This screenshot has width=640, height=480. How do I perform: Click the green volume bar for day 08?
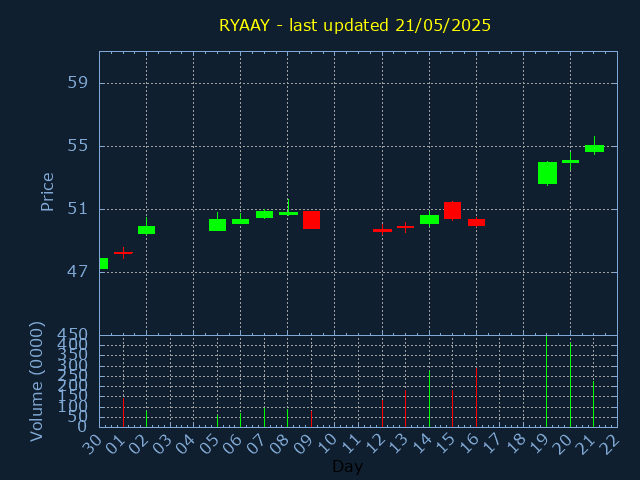[x=288, y=418]
